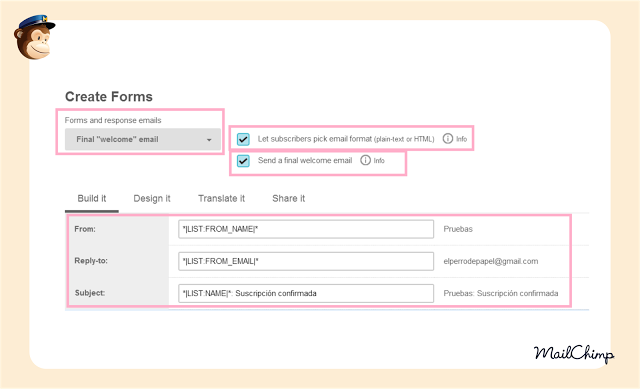The height and width of the screenshot is (389, 640).
Task: Click the 'Forms and response emails' label
Action: click(113, 120)
